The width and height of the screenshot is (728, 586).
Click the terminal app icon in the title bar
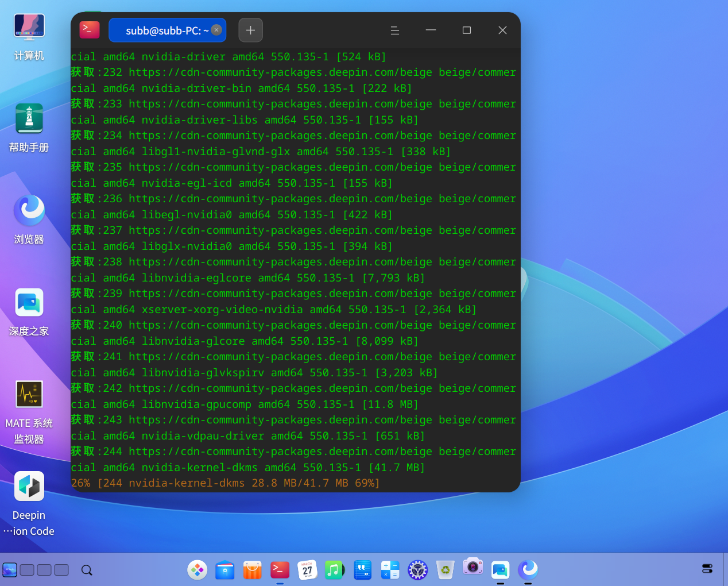click(x=90, y=30)
